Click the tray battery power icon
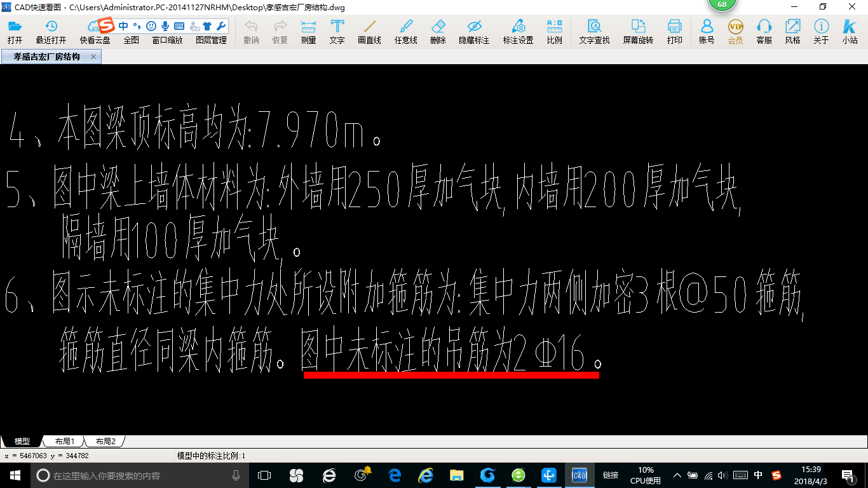Screen dimensions: 868x488 click(693, 475)
